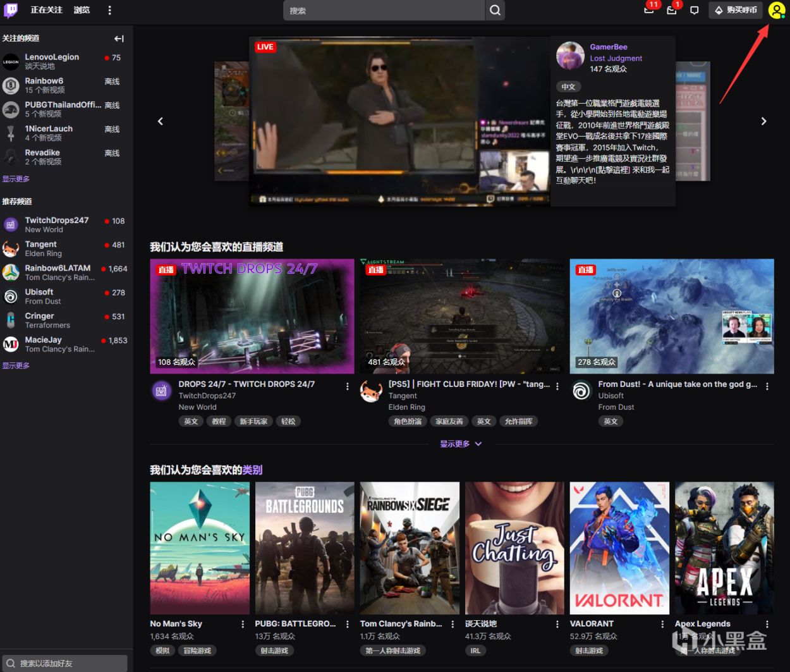790x672 pixels.
Task: Open MacieJay avatar in recommended channels
Action: coord(11,344)
